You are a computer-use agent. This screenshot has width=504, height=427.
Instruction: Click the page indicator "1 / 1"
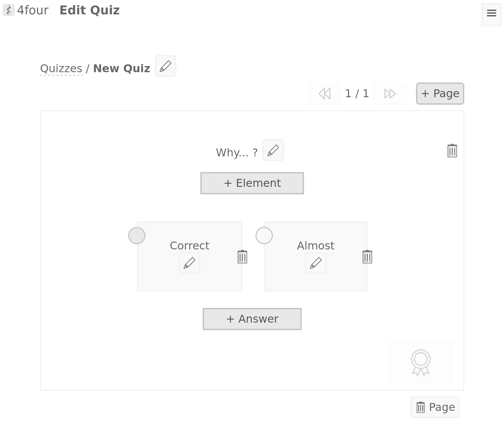[x=357, y=93]
